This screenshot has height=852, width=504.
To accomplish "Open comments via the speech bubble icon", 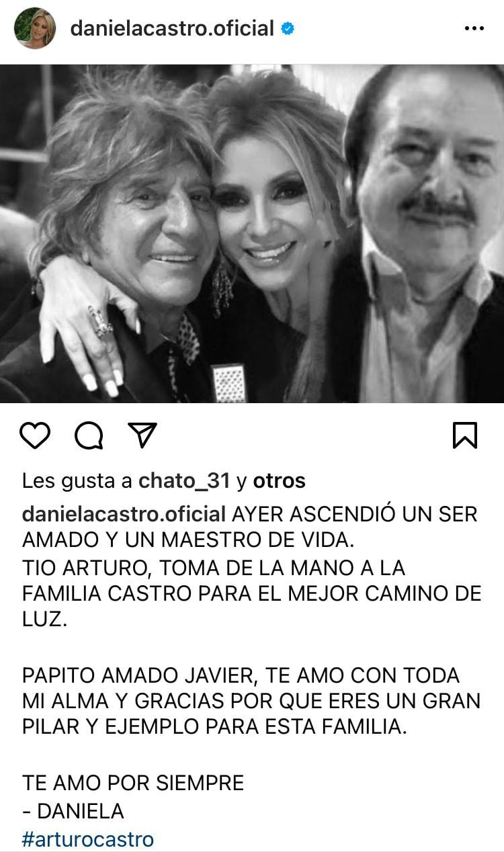I will coord(89,436).
